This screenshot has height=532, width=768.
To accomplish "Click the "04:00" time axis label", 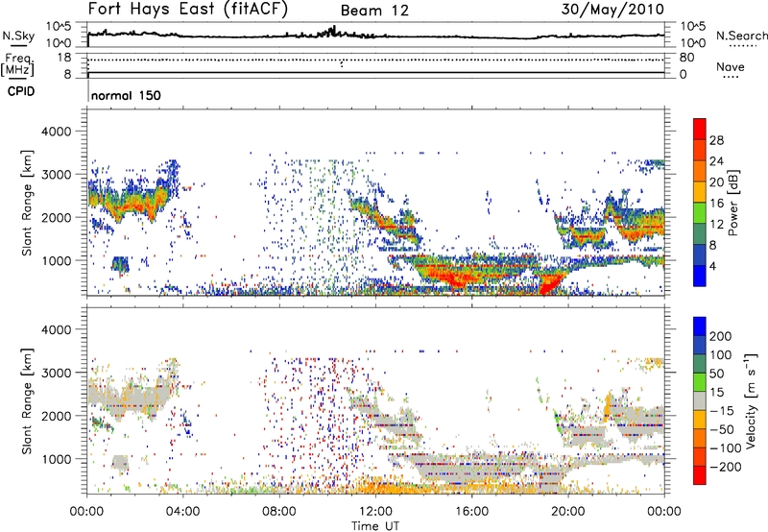I will point(182,512).
